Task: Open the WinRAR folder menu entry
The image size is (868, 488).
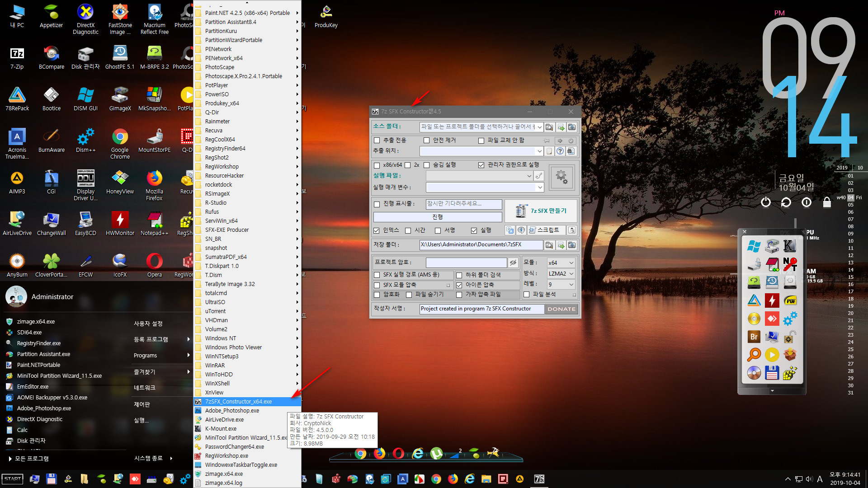Action: pyautogui.click(x=247, y=366)
